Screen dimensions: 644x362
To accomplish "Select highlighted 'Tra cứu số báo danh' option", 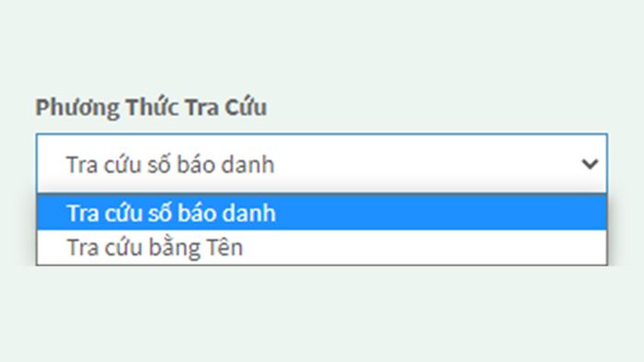I will [x=322, y=213].
